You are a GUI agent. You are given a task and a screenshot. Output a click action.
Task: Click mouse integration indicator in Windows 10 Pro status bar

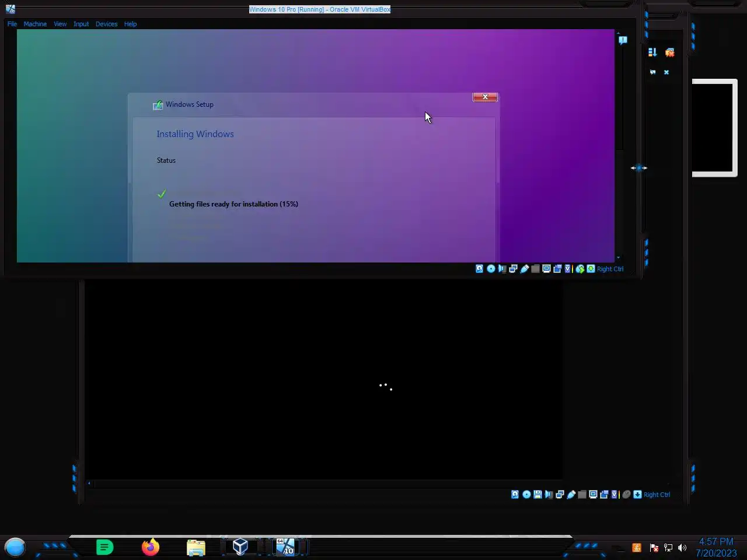[x=580, y=269]
